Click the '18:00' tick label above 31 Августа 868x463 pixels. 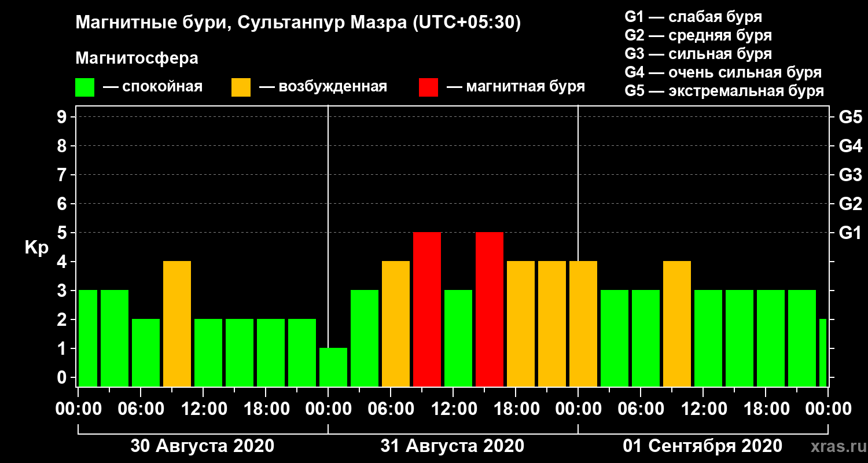(x=516, y=409)
